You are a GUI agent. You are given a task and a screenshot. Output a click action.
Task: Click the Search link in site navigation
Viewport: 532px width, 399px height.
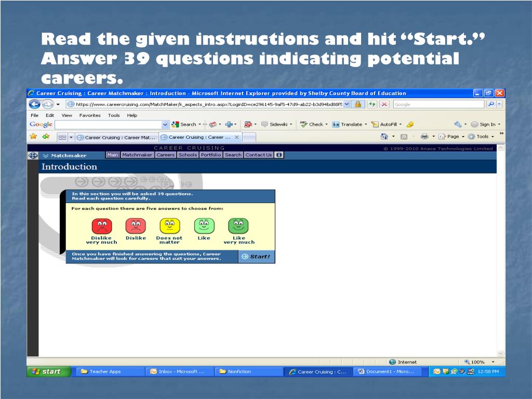[233, 155]
